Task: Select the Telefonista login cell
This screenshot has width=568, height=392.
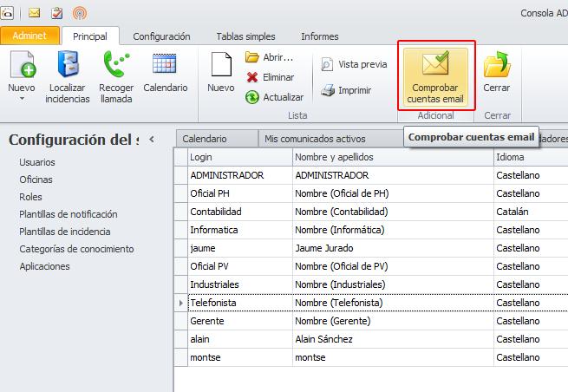Action: click(x=240, y=303)
